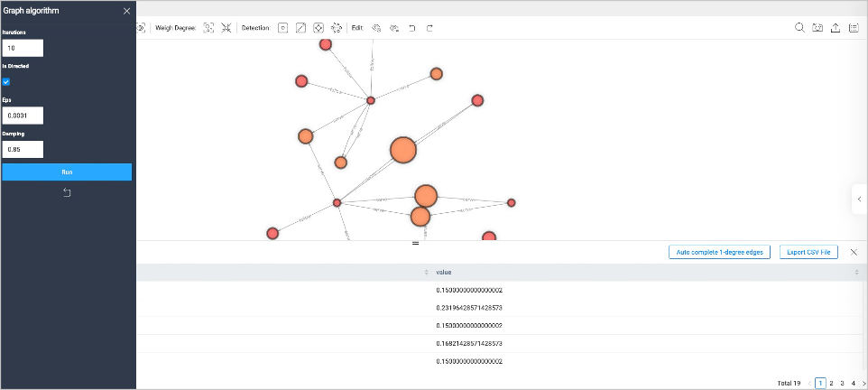Click the back arrow below Run
Viewport: 868px width, 390px height.
coord(67,192)
